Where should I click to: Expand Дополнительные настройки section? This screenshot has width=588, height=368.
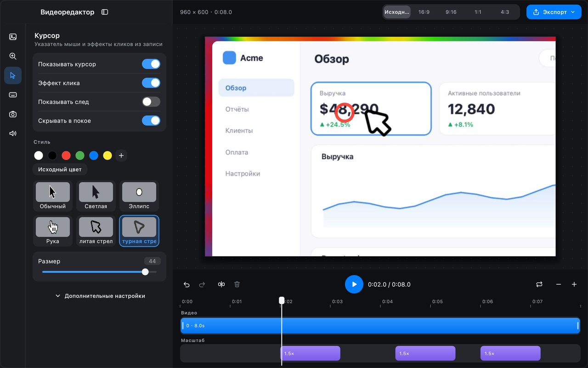click(x=100, y=296)
